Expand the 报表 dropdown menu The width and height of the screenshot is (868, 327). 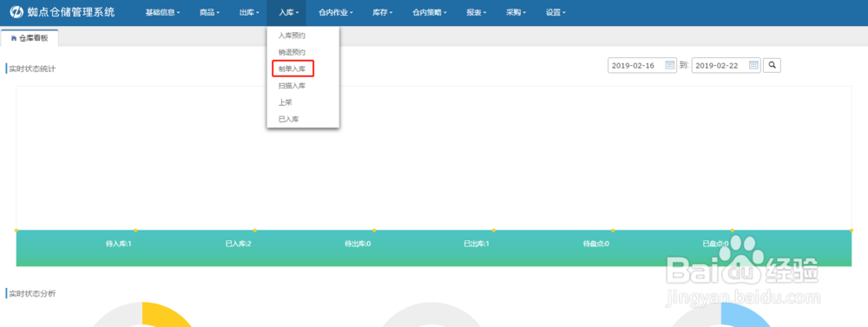(476, 12)
